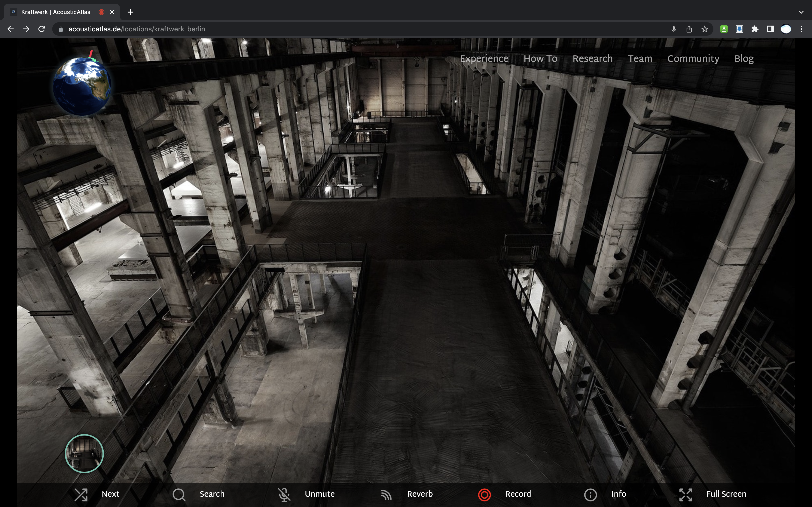Expand the tab search chevron
The width and height of the screenshot is (812, 507).
(801, 12)
